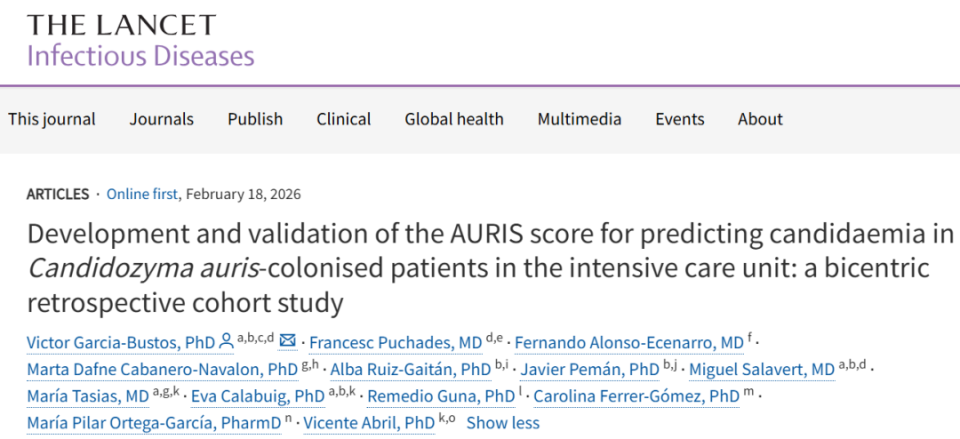The height and width of the screenshot is (439, 960).
Task: Click author Vicente Abril, PhD
Action: click(369, 423)
